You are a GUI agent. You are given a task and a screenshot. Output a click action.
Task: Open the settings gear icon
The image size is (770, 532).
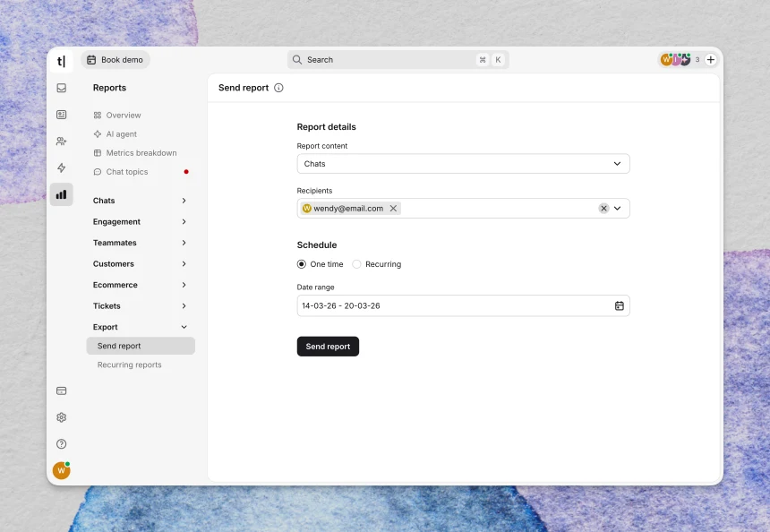coord(62,417)
